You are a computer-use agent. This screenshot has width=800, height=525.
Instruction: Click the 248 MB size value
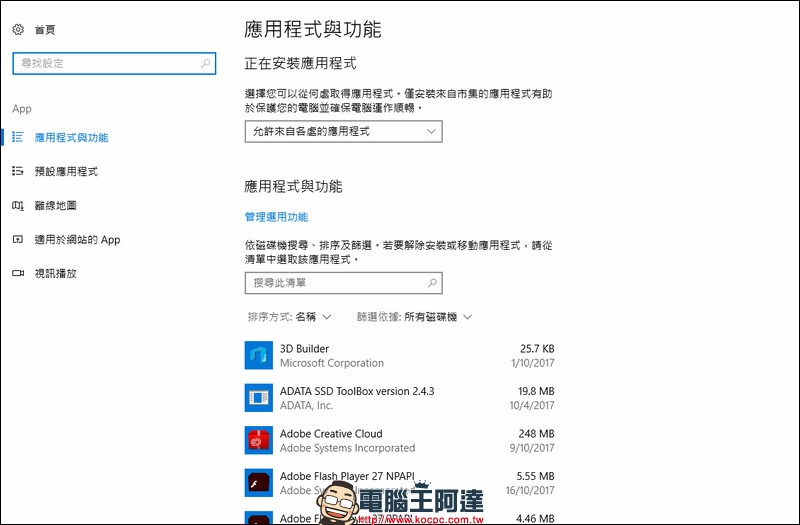tap(537, 434)
